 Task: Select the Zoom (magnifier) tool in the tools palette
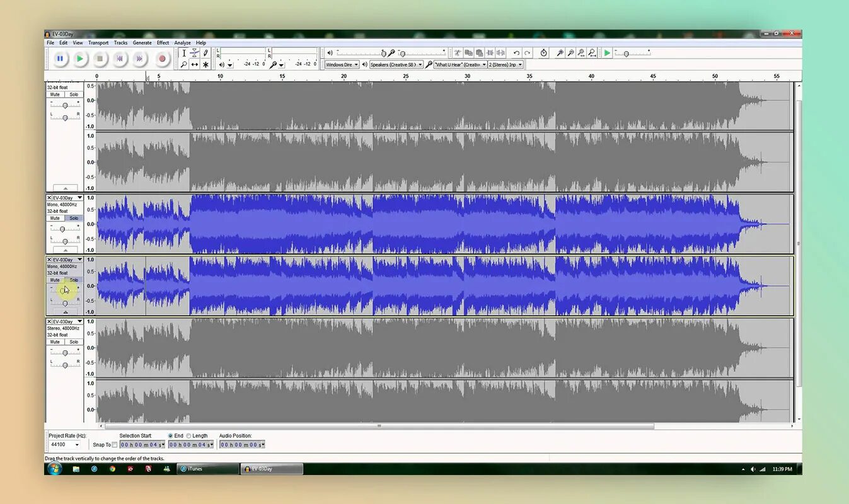[x=183, y=64]
